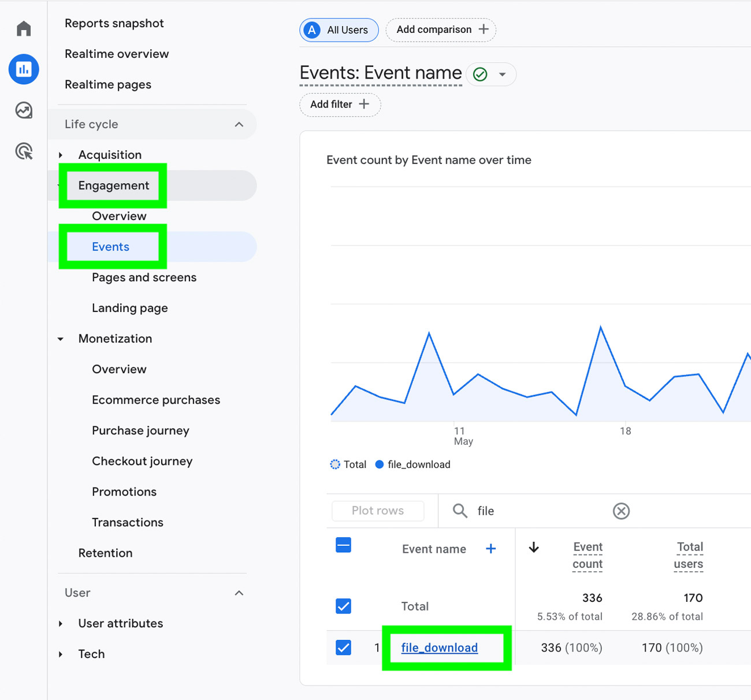Select Ecommerce purchases in sidebar
The width and height of the screenshot is (751, 700).
coord(155,400)
